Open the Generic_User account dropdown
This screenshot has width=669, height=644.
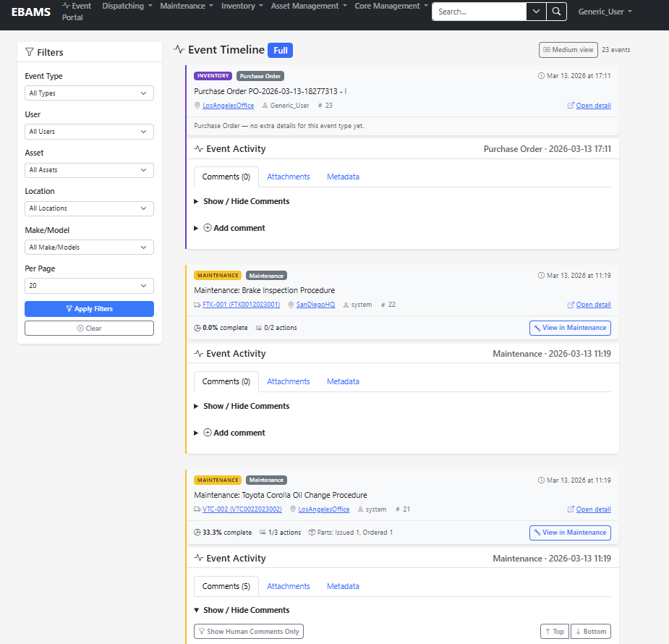[605, 12]
